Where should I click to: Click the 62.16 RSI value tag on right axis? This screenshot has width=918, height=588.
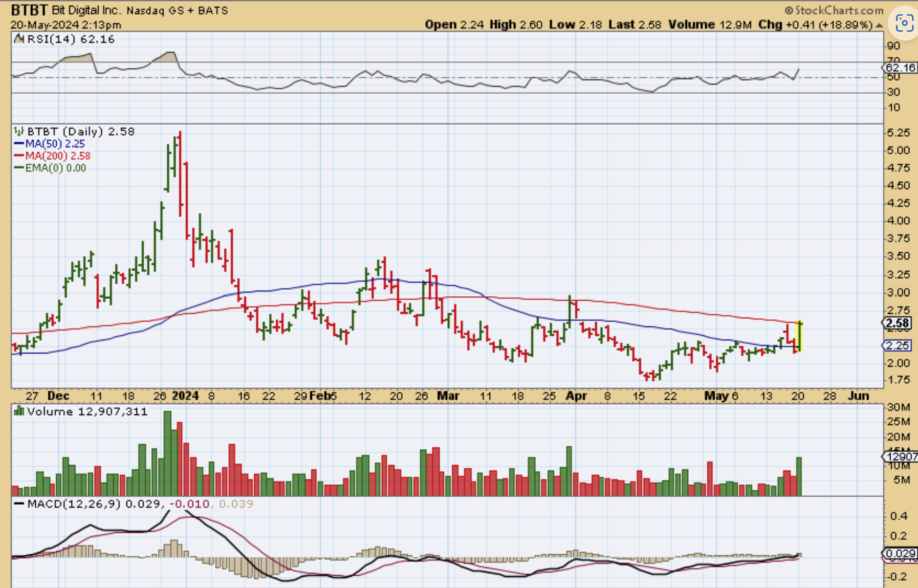tap(899, 67)
